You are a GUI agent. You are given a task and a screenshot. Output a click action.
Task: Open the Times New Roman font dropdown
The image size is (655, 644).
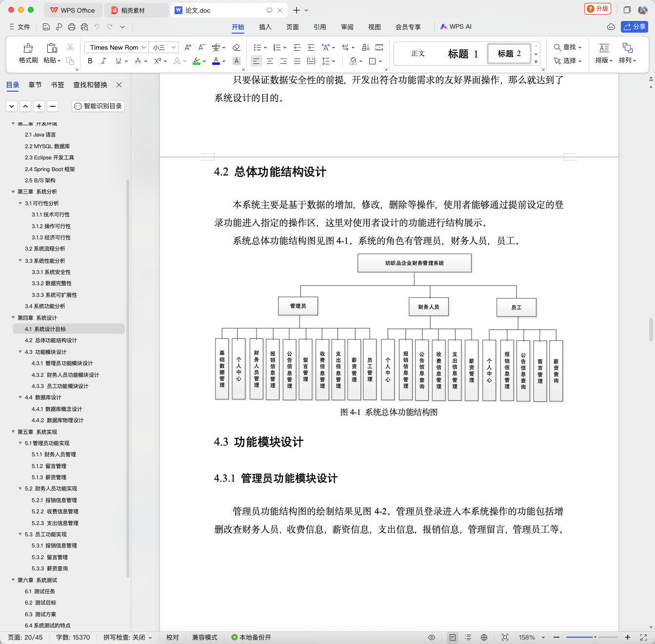pyautogui.click(x=116, y=47)
